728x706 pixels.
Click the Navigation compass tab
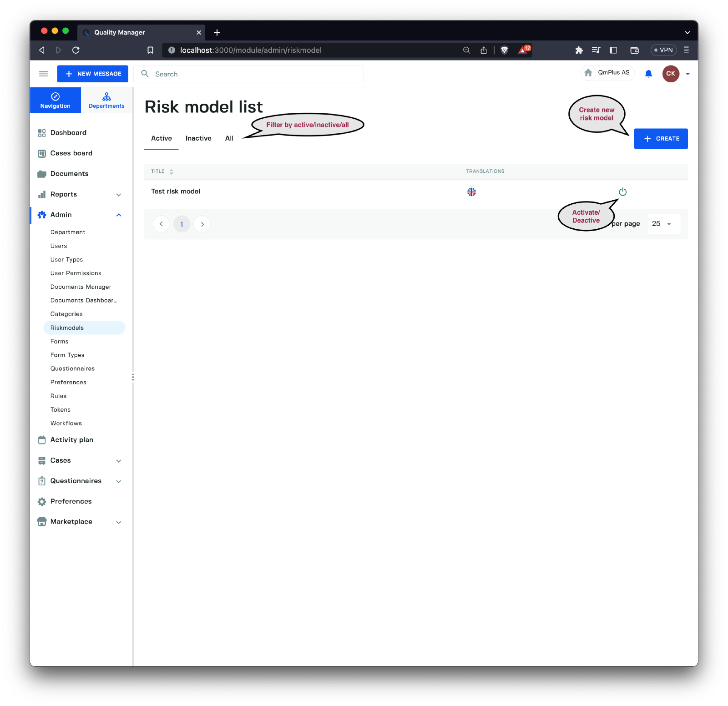pos(56,100)
